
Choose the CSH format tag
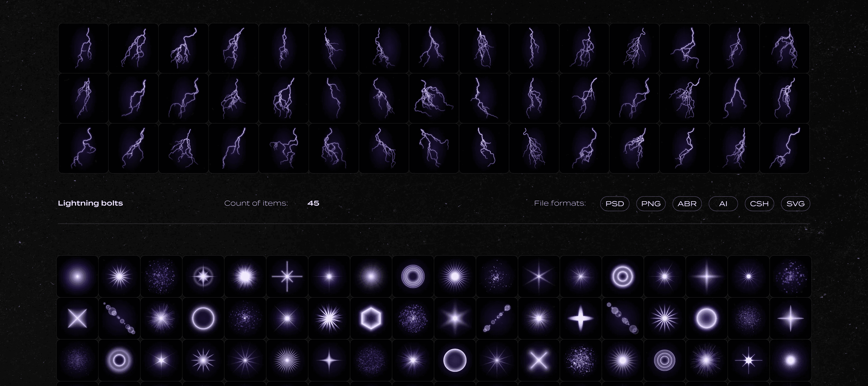click(759, 204)
